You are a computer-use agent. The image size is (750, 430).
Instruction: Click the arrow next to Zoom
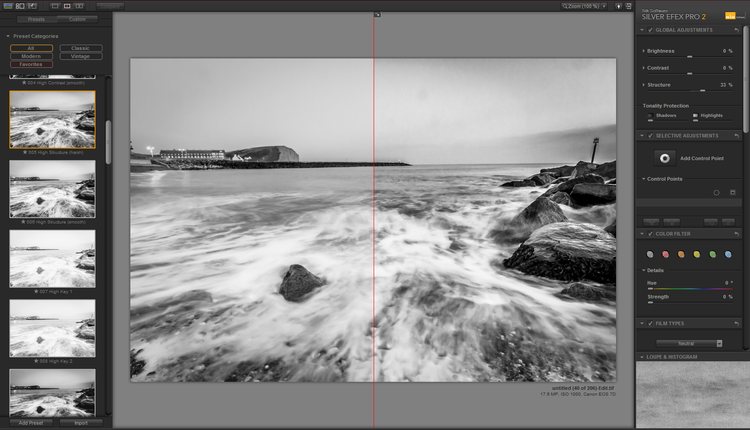click(x=604, y=6)
